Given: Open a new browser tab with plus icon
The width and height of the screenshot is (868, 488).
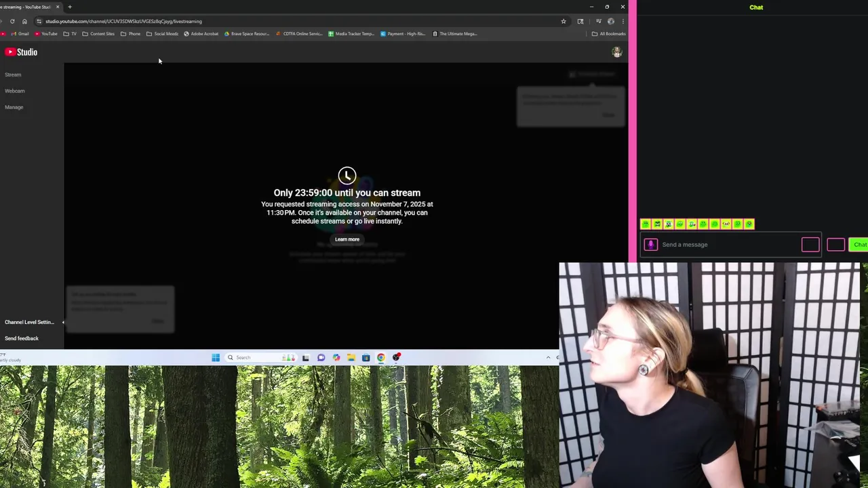Looking at the screenshot, I should click(69, 7).
